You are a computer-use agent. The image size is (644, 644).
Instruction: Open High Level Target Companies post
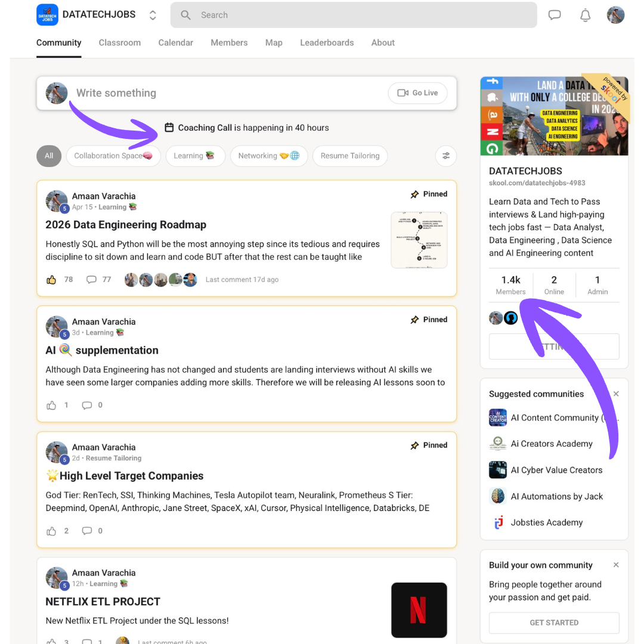[x=125, y=476]
